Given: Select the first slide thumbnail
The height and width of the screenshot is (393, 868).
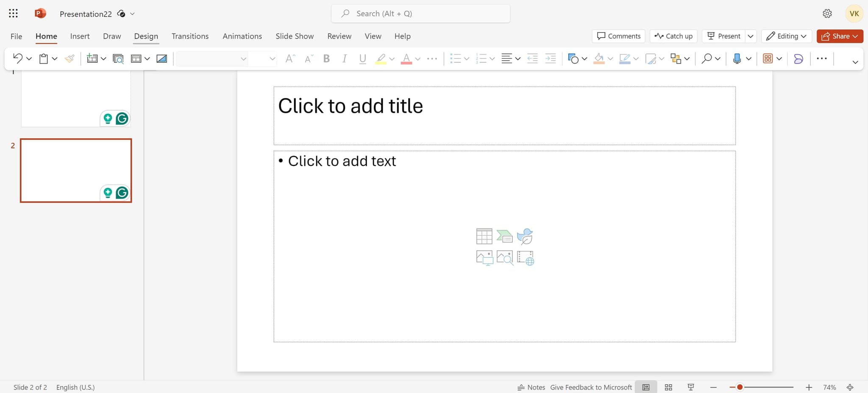Looking at the screenshot, I should pyautogui.click(x=75, y=98).
